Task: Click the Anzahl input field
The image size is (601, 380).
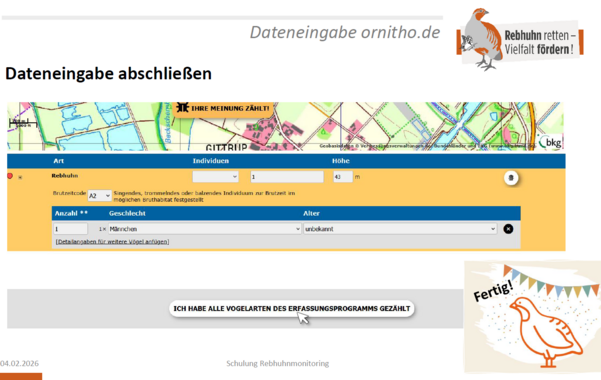Action: pyautogui.click(x=70, y=229)
